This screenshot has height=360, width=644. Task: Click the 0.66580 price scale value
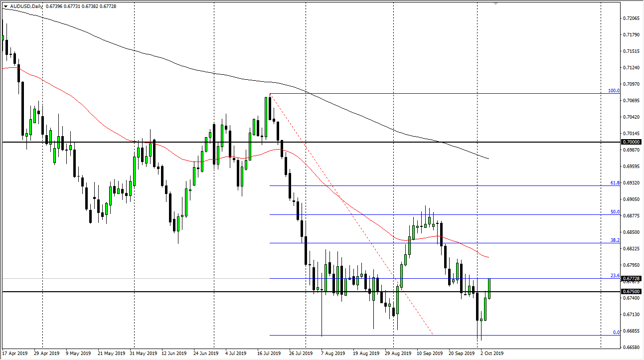pos(631,347)
